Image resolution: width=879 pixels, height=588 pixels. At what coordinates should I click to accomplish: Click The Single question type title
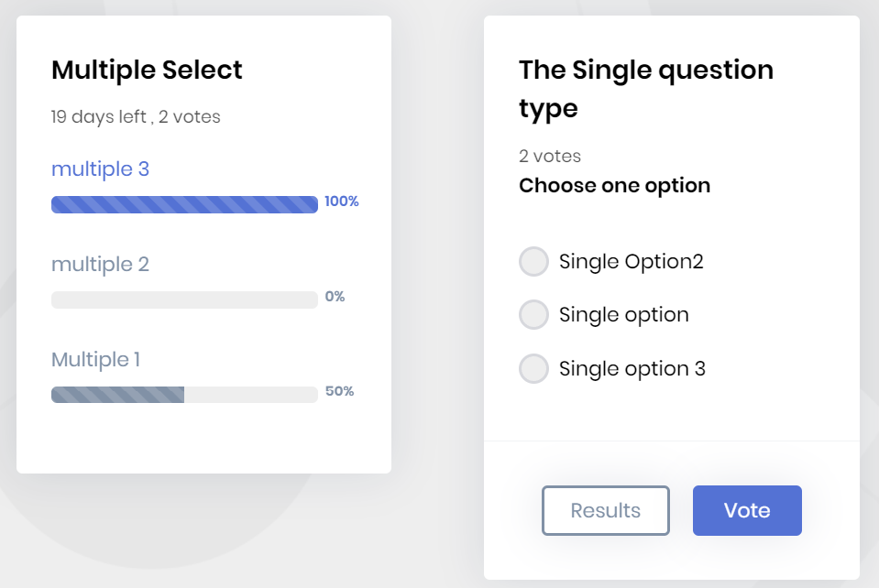tap(645, 88)
